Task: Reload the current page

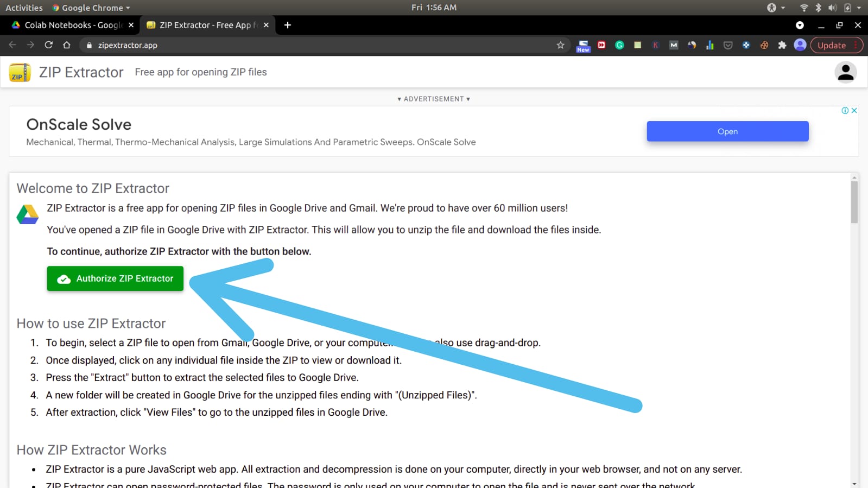Action: [49, 45]
